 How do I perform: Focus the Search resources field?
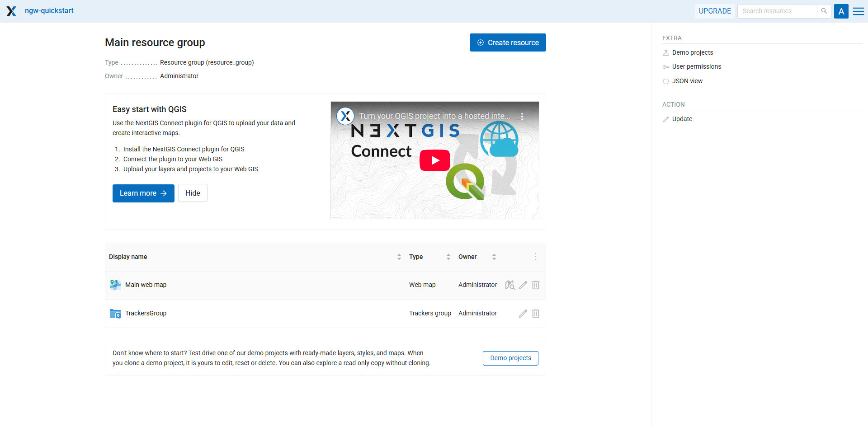(x=777, y=11)
